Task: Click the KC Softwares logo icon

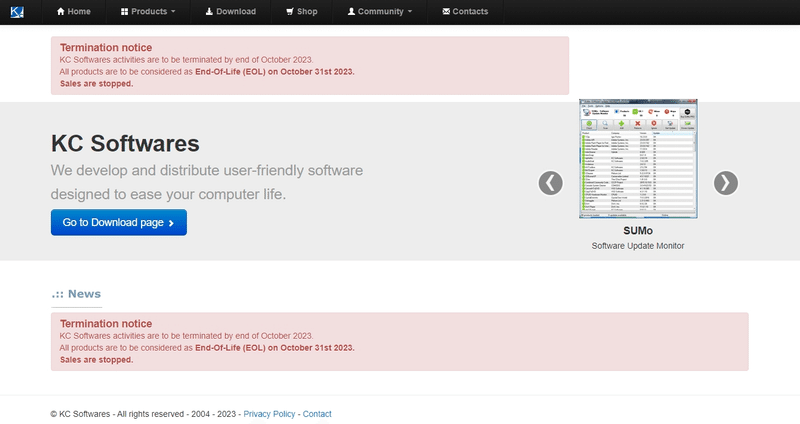Action: tap(17, 12)
